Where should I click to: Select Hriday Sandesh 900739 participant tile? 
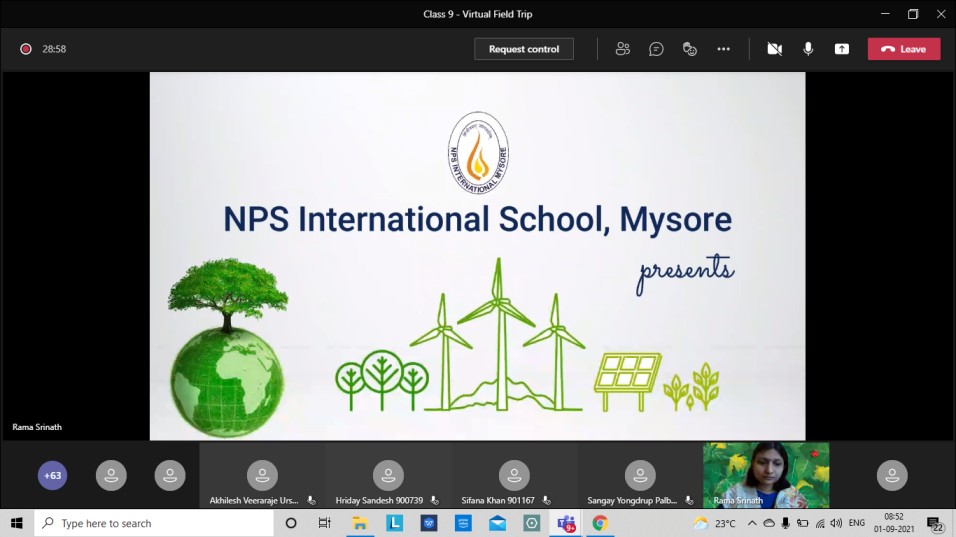(x=388, y=476)
